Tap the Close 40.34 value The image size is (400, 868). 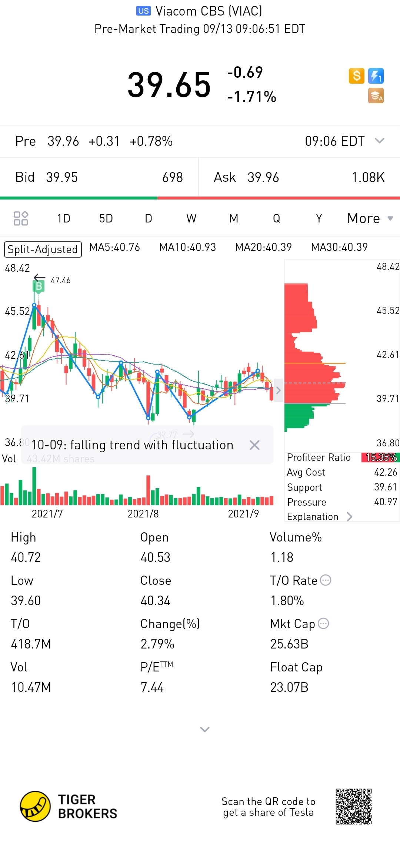pyautogui.click(x=155, y=601)
